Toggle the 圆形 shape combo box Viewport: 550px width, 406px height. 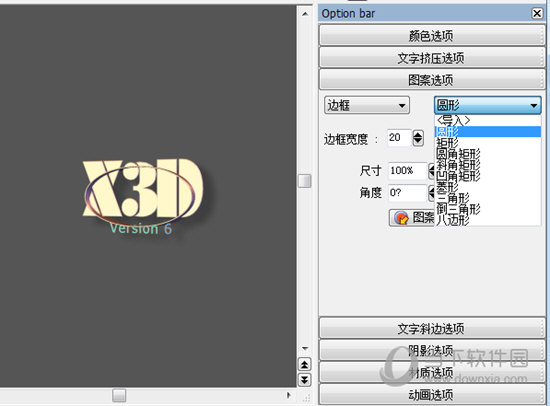pos(488,105)
